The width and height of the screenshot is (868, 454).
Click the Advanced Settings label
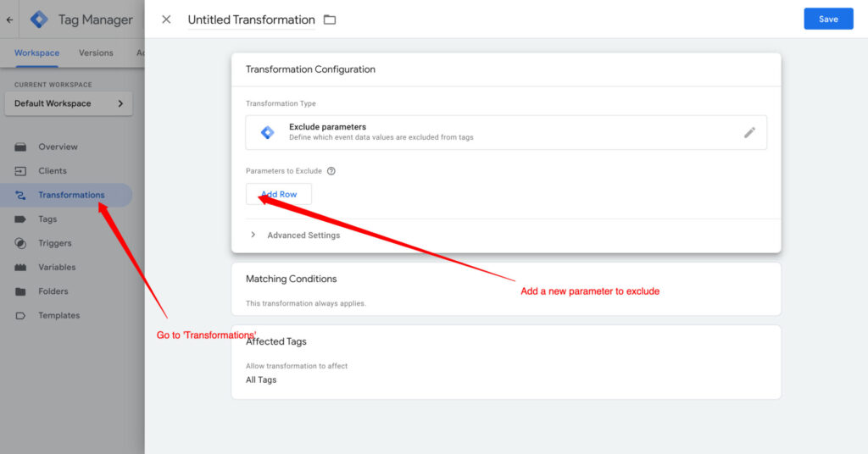(x=303, y=235)
